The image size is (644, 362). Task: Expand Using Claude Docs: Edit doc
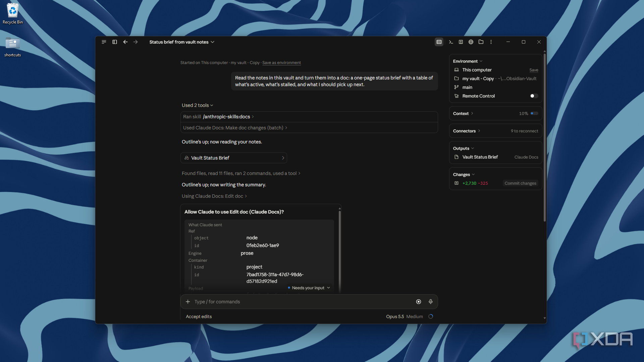coord(214,196)
